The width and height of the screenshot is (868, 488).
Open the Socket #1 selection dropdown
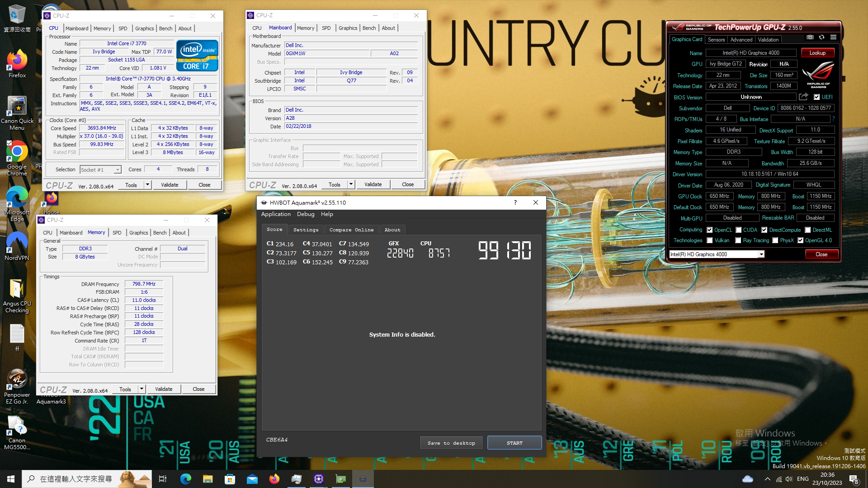[118, 170]
